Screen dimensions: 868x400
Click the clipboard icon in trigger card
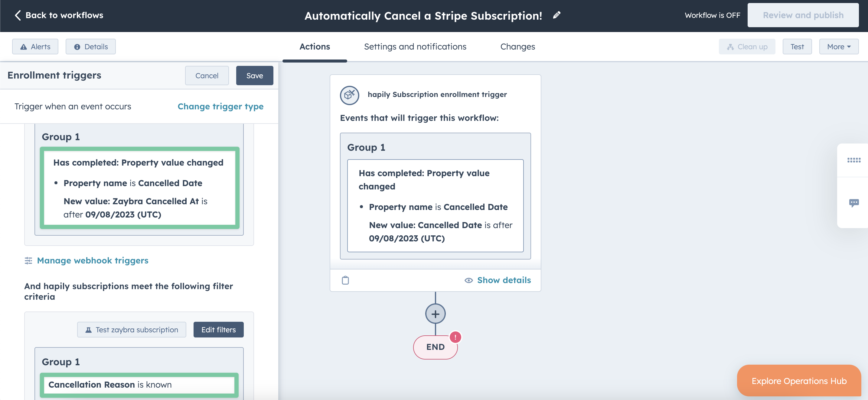point(345,280)
